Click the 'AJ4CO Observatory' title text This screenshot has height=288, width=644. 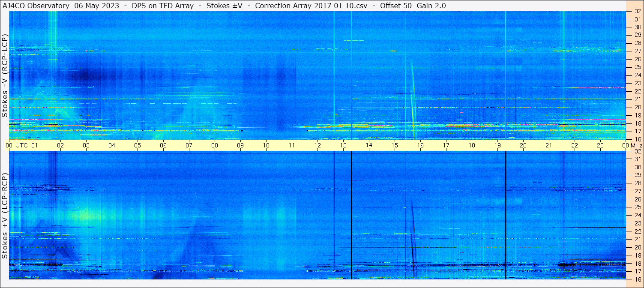point(36,6)
